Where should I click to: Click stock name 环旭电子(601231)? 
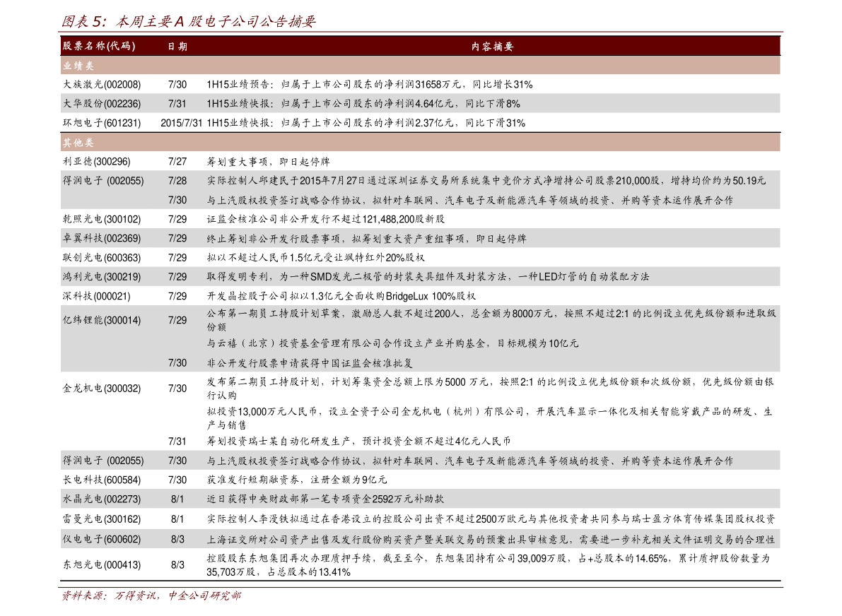click(102, 123)
